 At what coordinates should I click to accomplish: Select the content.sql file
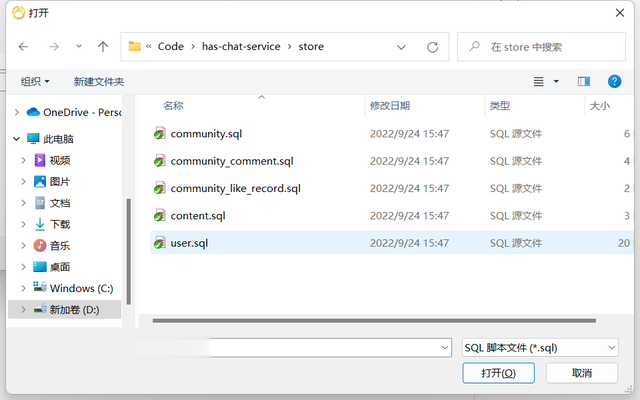tap(198, 216)
